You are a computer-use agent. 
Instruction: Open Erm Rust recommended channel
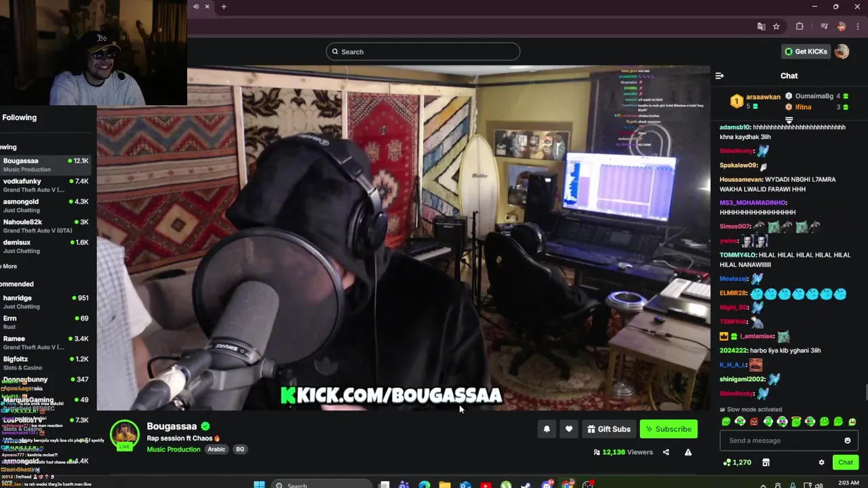pyautogui.click(x=45, y=322)
